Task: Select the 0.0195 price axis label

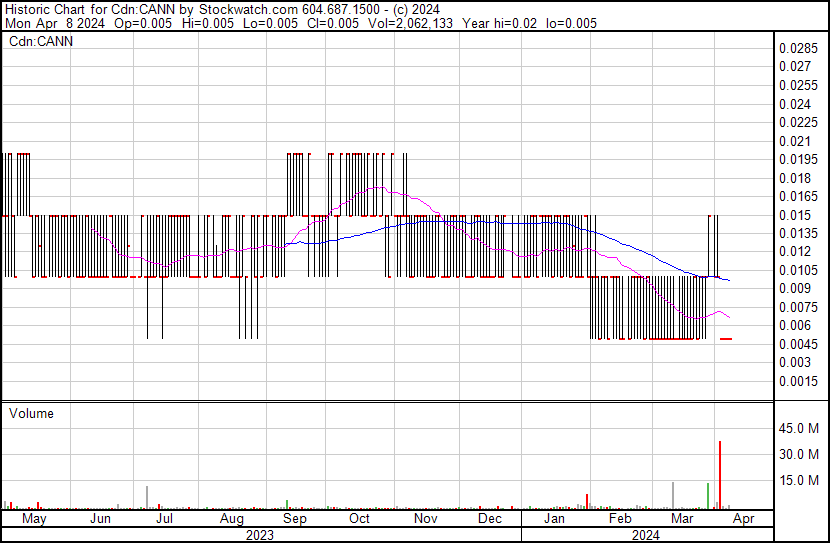Action: 798,159
